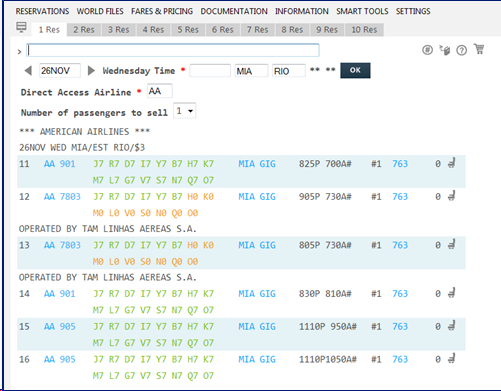Select class H0 on line 12
The width and height of the screenshot is (501, 391).
193,197
